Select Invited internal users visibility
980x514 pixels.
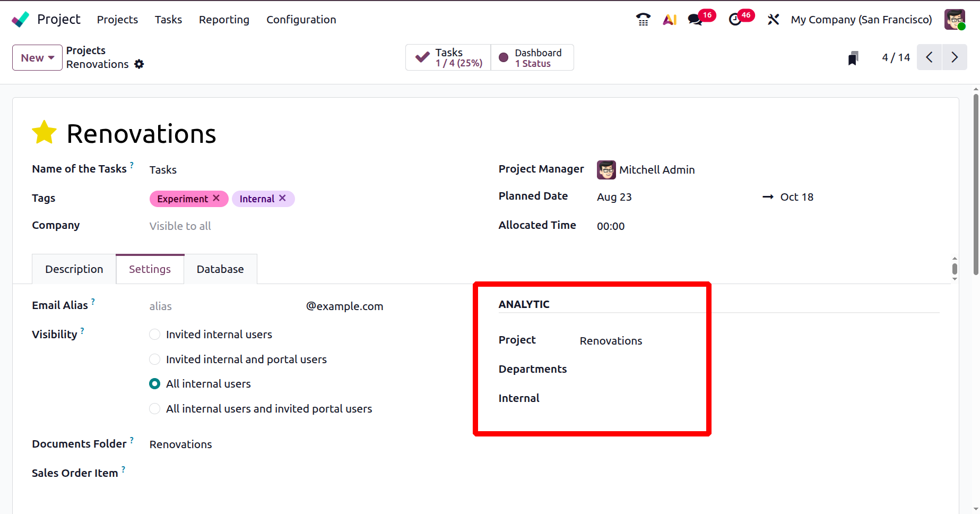[x=155, y=335]
